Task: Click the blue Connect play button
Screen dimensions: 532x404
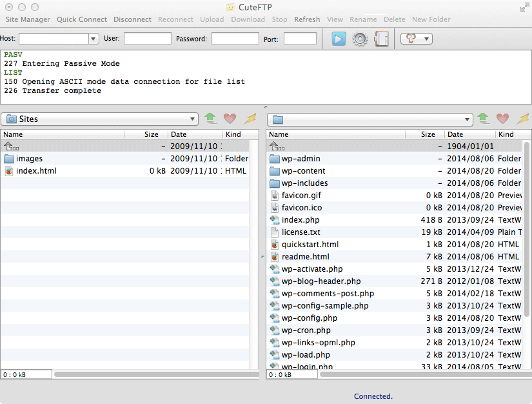Action: point(339,39)
